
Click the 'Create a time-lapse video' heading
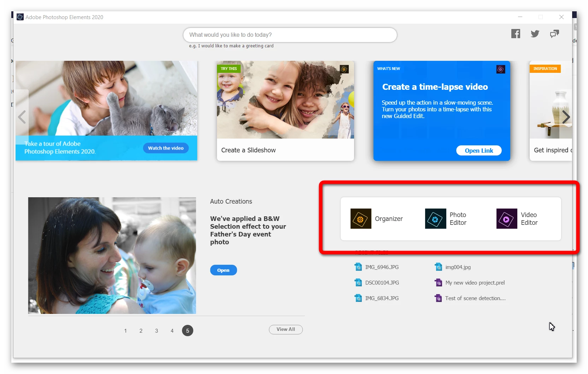coord(435,87)
